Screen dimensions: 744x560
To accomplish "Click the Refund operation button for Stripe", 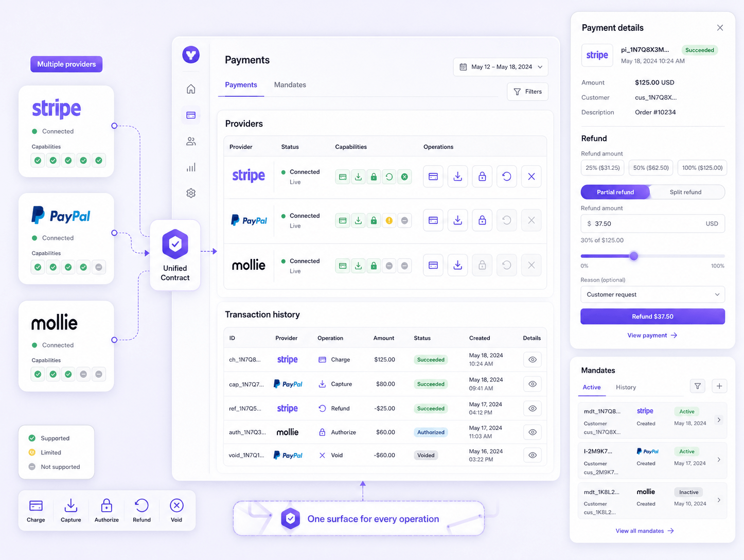I will click(x=507, y=177).
